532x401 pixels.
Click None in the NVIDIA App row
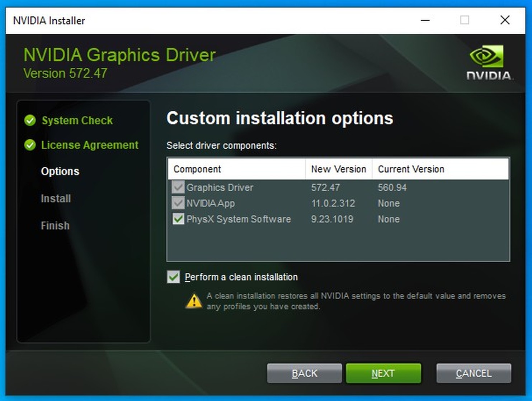click(x=389, y=203)
